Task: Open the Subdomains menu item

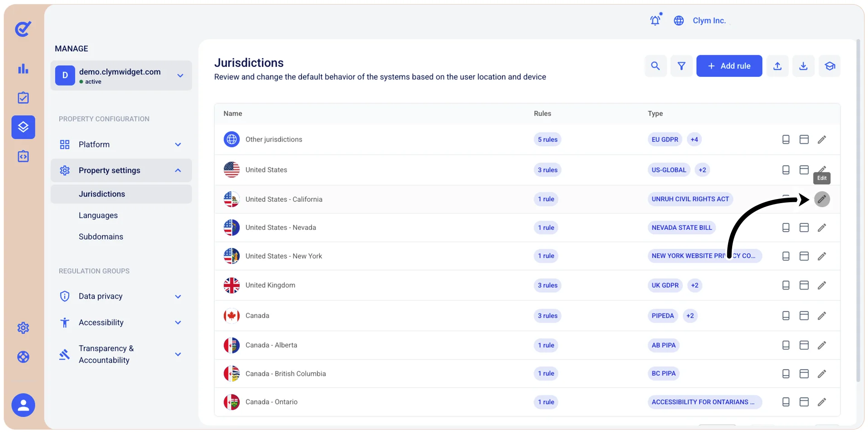Action: (x=101, y=237)
